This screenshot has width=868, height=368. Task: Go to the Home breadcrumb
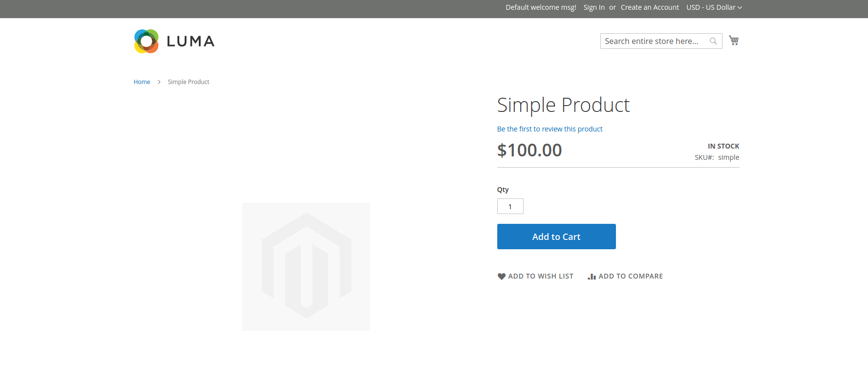(x=142, y=82)
